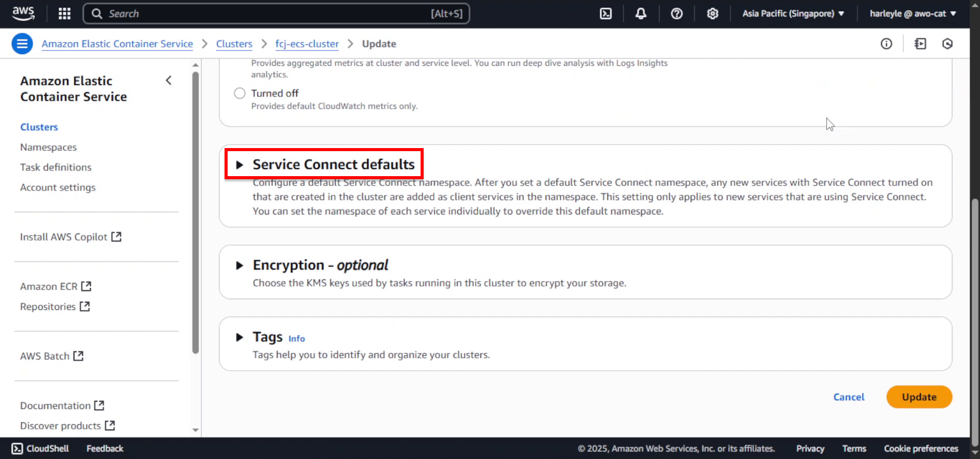980x459 pixels.
Task: Click the sidebar scroll up arrow
Action: (195, 65)
